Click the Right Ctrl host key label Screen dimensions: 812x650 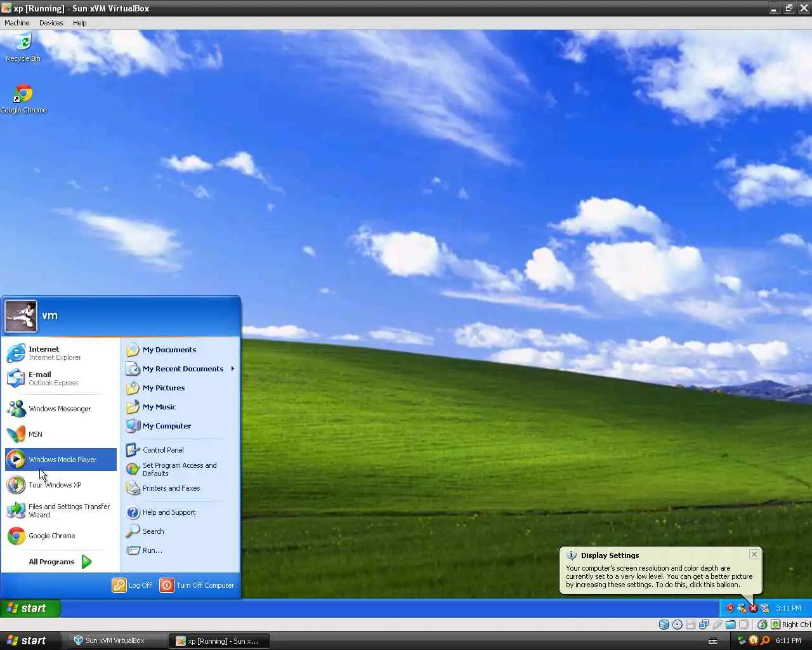796,625
